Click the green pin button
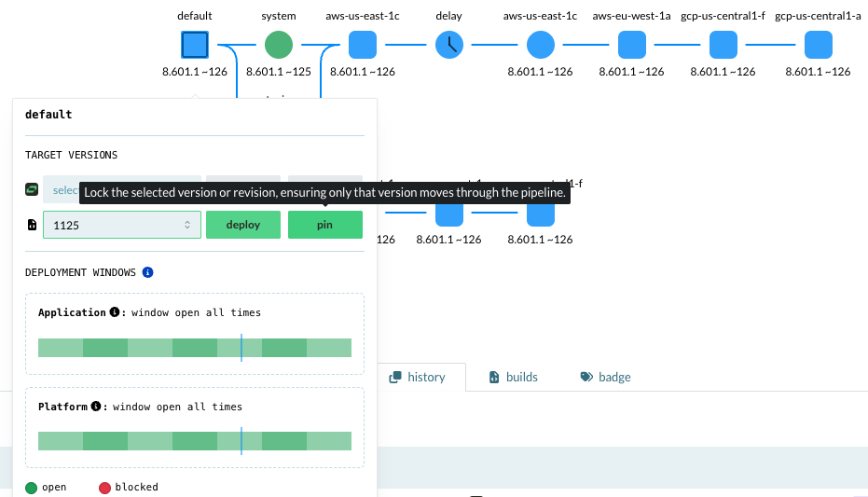The width and height of the screenshot is (868, 497). pos(324,225)
